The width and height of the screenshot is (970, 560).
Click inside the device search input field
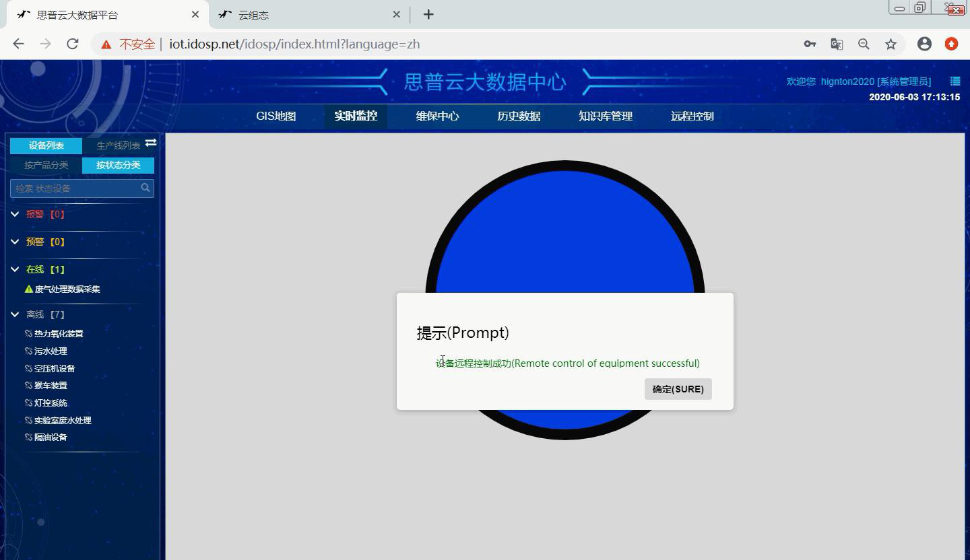tap(74, 188)
